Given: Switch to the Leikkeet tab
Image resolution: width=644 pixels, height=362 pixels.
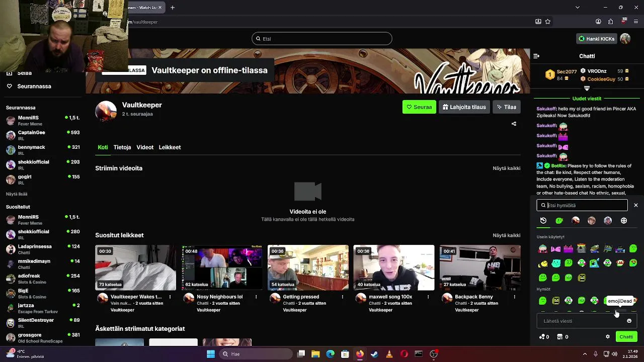Looking at the screenshot, I should pyautogui.click(x=170, y=147).
